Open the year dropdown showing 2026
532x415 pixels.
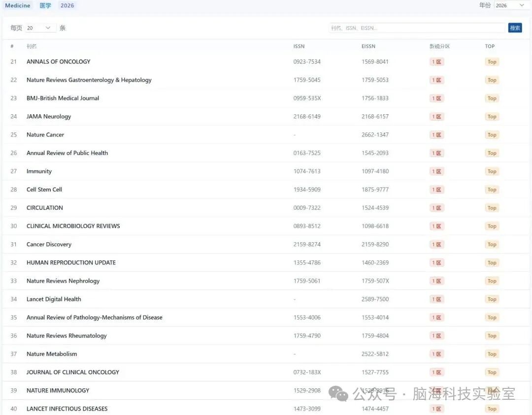point(510,5)
